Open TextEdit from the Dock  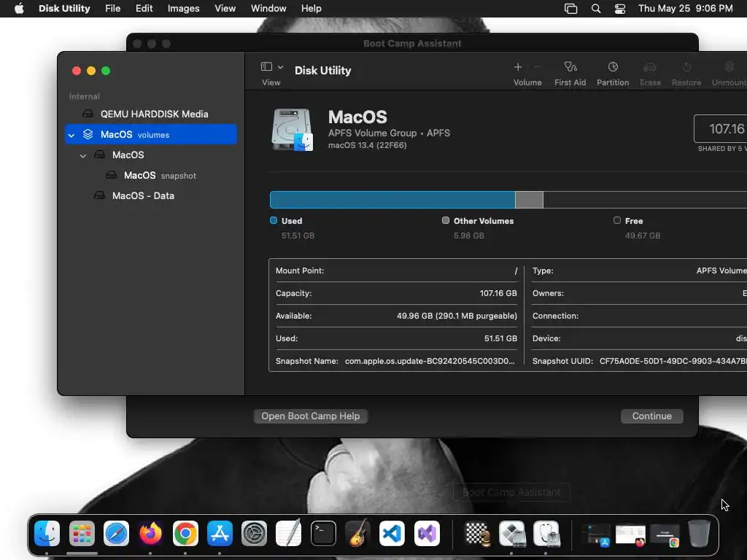(x=289, y=533)
